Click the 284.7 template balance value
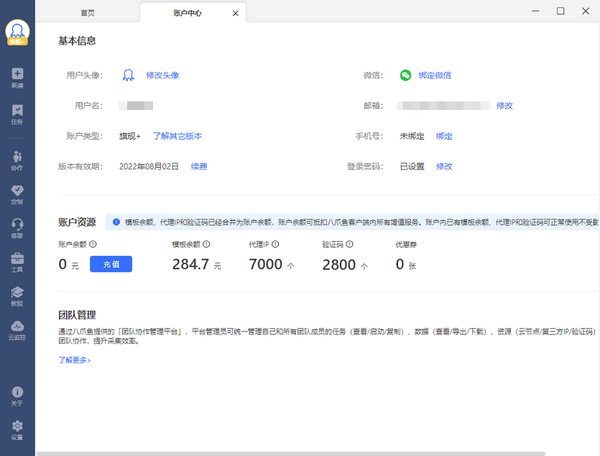600x456 pixels. point(191,264)
